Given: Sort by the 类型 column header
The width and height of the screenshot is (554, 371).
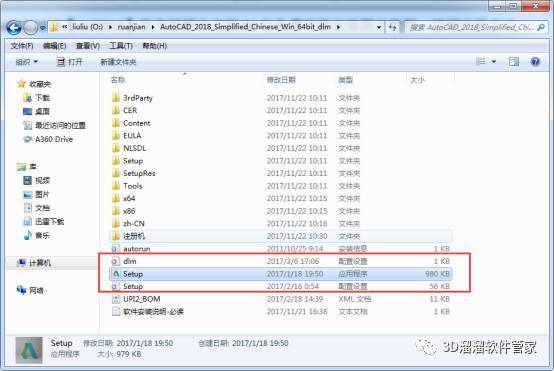Looking at the screenshot, I should click(346, 80).
